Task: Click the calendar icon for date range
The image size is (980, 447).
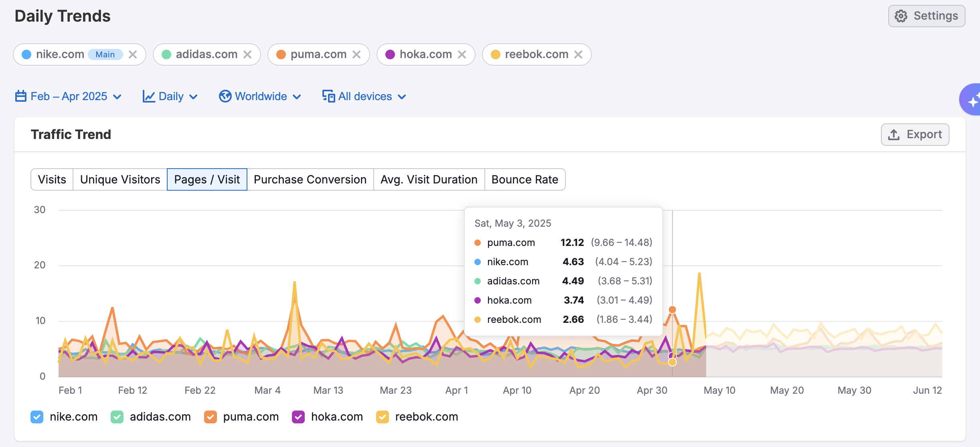Action: [x=20, y=97]
